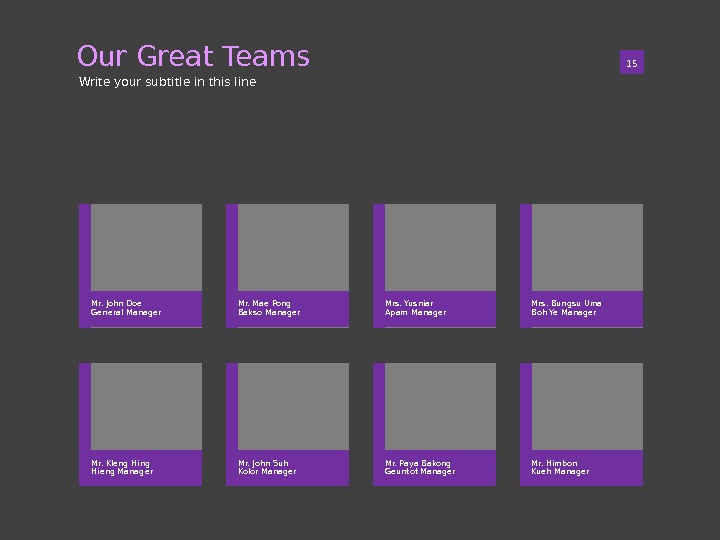This screenshot has height=540, width=720.
Task: Click the purple strip left of John Doe's photo
Action: (85, 247)
